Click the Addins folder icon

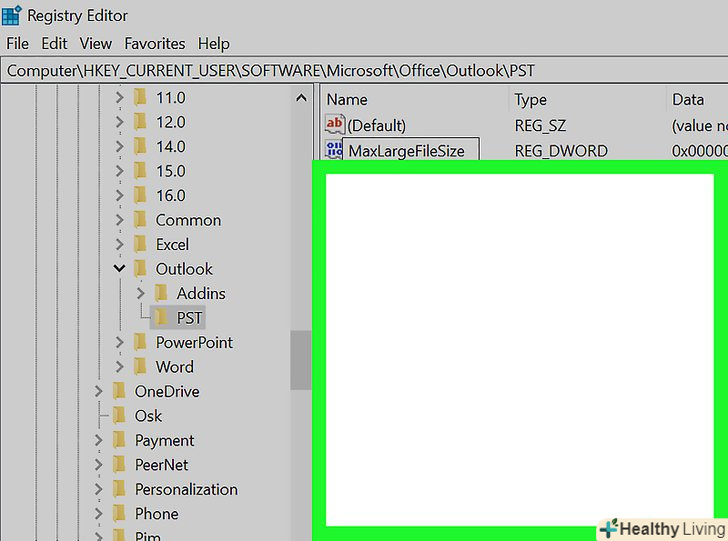[161, 293]
